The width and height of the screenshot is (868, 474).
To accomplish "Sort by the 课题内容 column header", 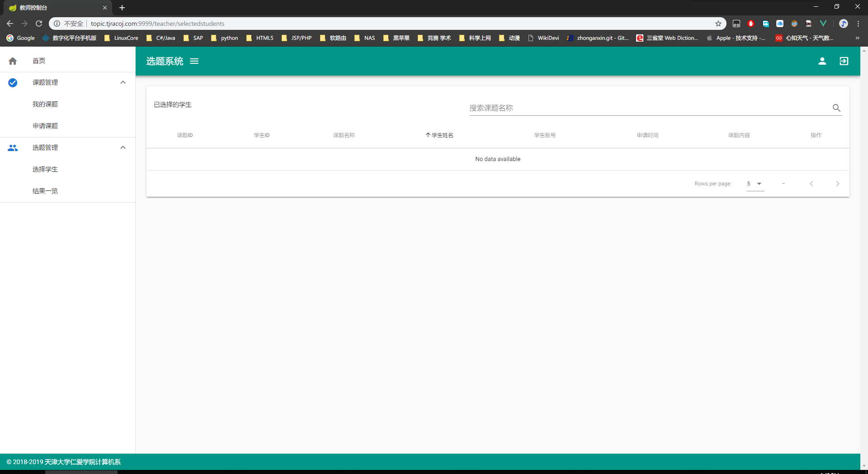I will (x=739, y=135).
